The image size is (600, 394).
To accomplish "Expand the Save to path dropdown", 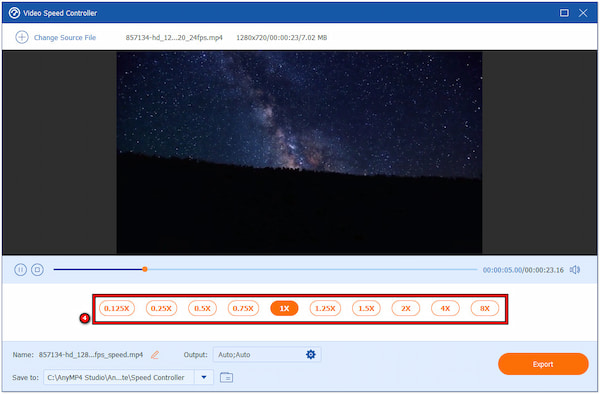I will pyautogui.click(x=204, y=378).
